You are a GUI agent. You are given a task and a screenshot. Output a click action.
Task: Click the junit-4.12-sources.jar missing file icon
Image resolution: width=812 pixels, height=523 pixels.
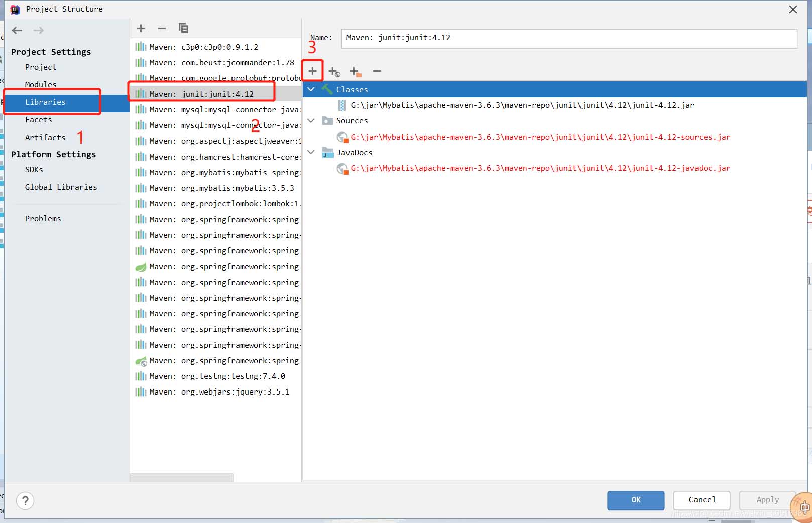(342, 137)
